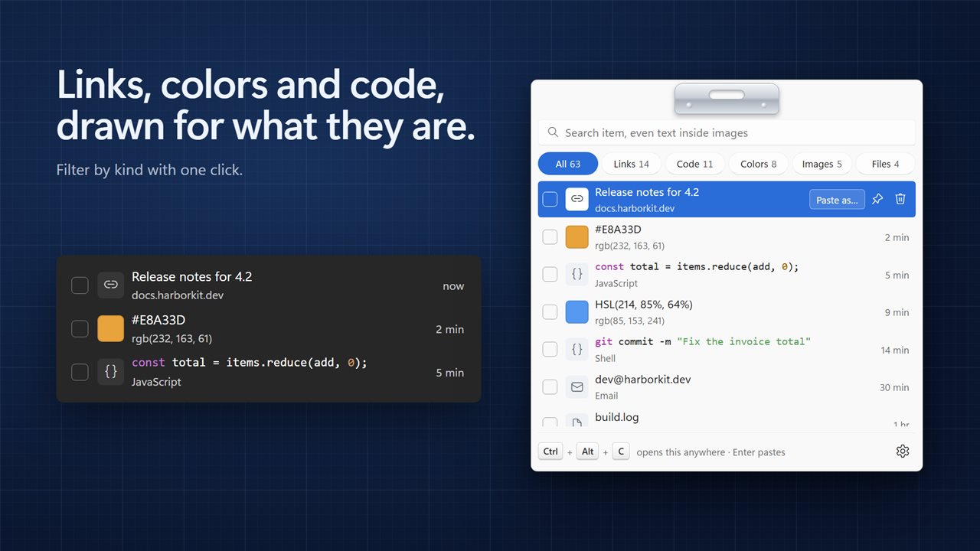
Task: Click file icon beside build.log
Action: 577,420
